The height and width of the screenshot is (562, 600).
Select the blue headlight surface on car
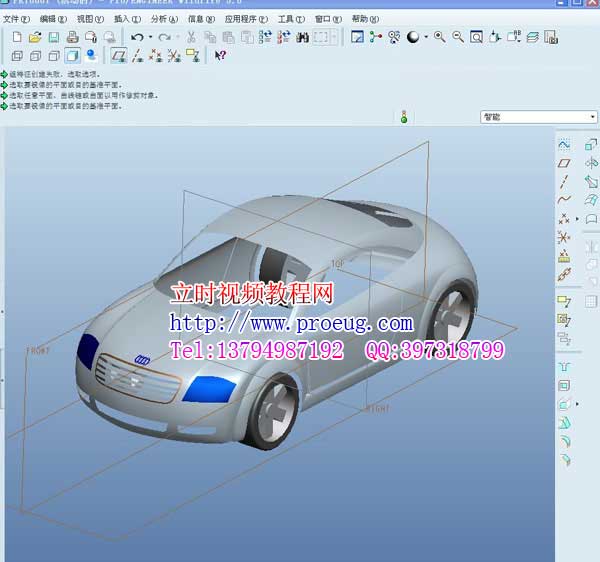click(209, 389)
